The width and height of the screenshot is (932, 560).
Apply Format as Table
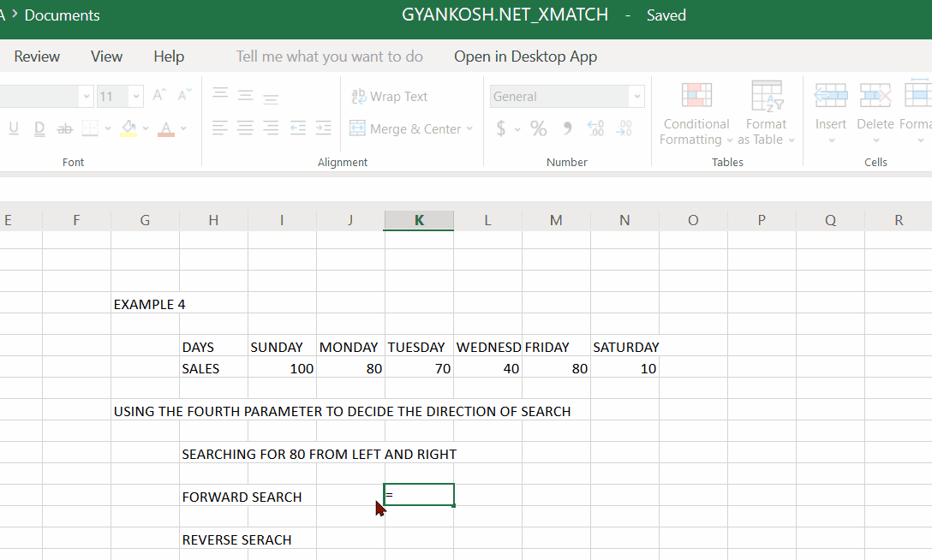pos(766,116)
